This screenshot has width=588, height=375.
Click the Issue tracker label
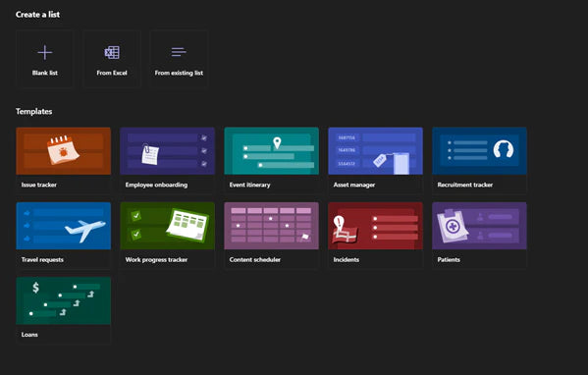coord(39,185)
